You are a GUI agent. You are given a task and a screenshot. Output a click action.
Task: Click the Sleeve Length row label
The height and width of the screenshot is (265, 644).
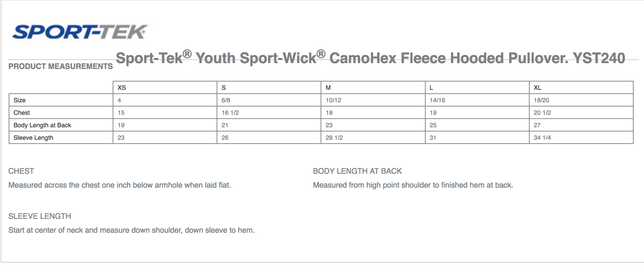point(33,138)
